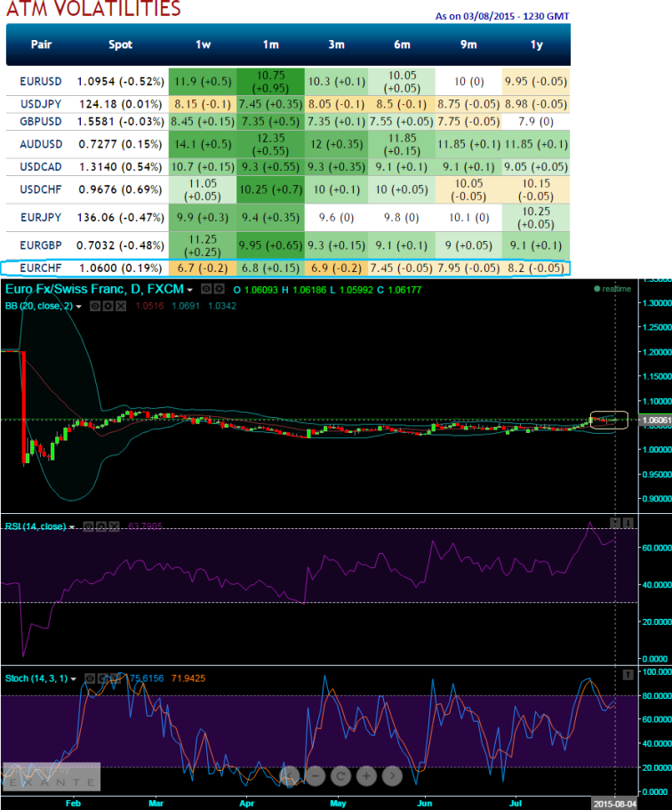
Task: Expand the BB (20, close, 2) dropdown
Action: tap(78, 306)
